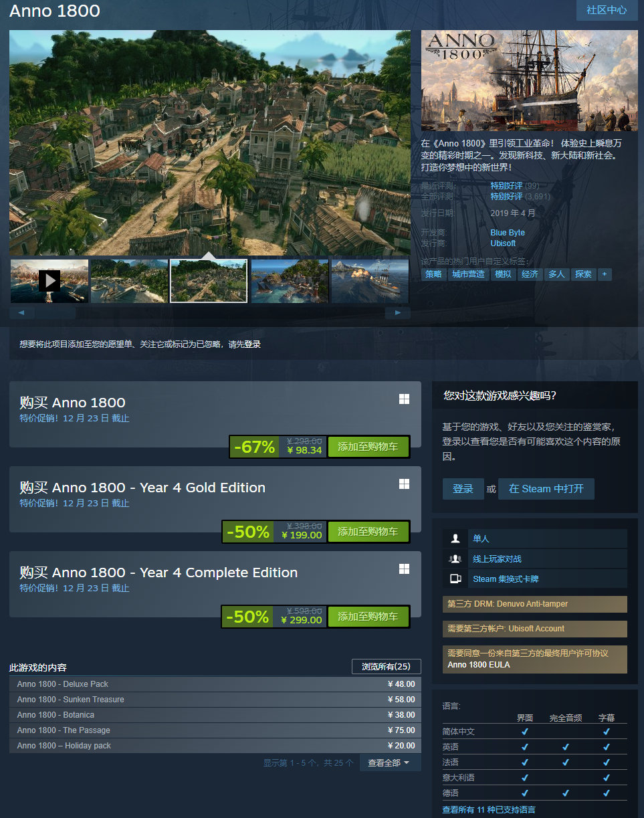
Task: Open the package contents grid for base Anno 1800
Action: pyautogui.click(x=404, y=398)
